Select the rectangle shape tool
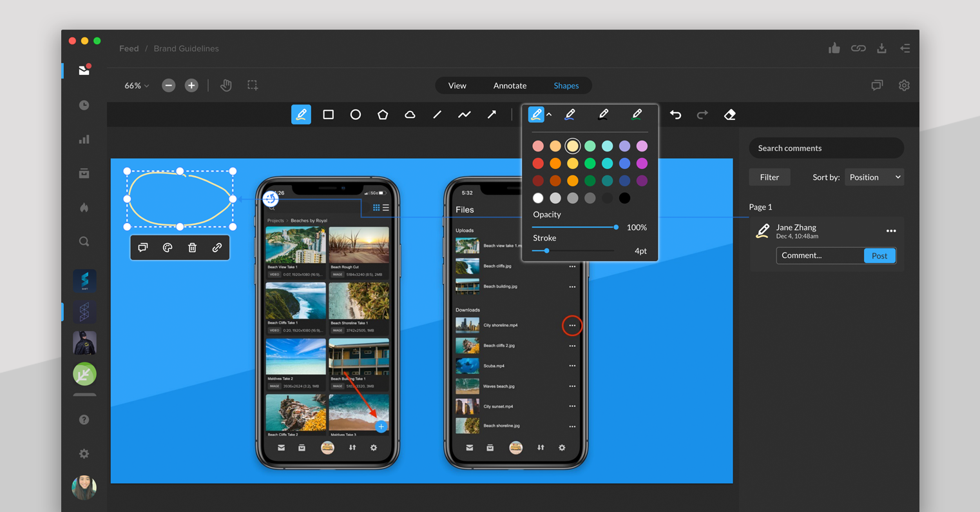Image resolution: width=980 pixels, height=512 pixels. point(328,115)
